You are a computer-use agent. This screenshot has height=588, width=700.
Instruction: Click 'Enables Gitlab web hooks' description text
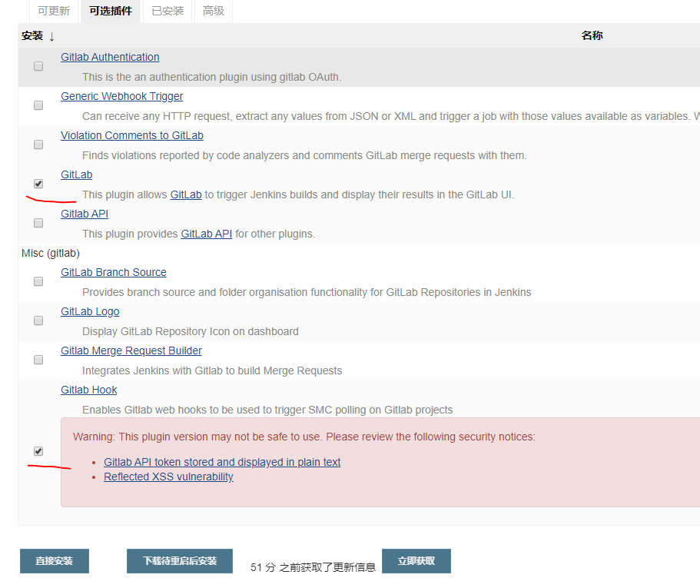[x=267, y=410]
